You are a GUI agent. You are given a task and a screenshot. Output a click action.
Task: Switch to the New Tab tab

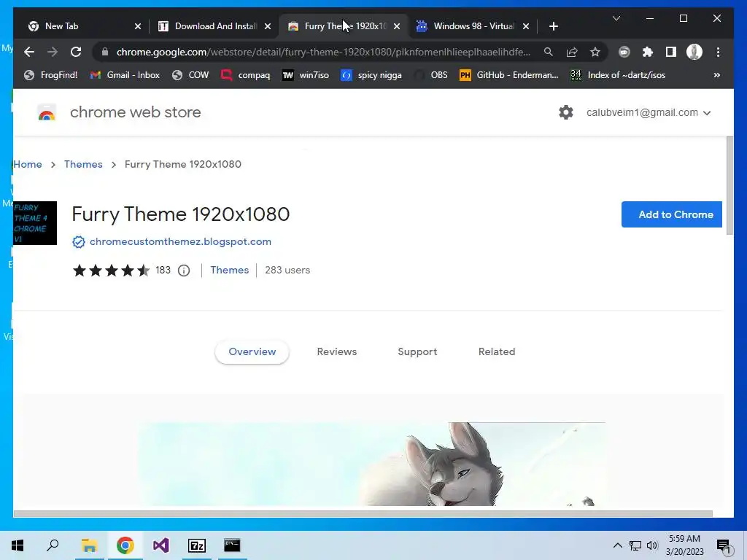click(x=81, y=26)
